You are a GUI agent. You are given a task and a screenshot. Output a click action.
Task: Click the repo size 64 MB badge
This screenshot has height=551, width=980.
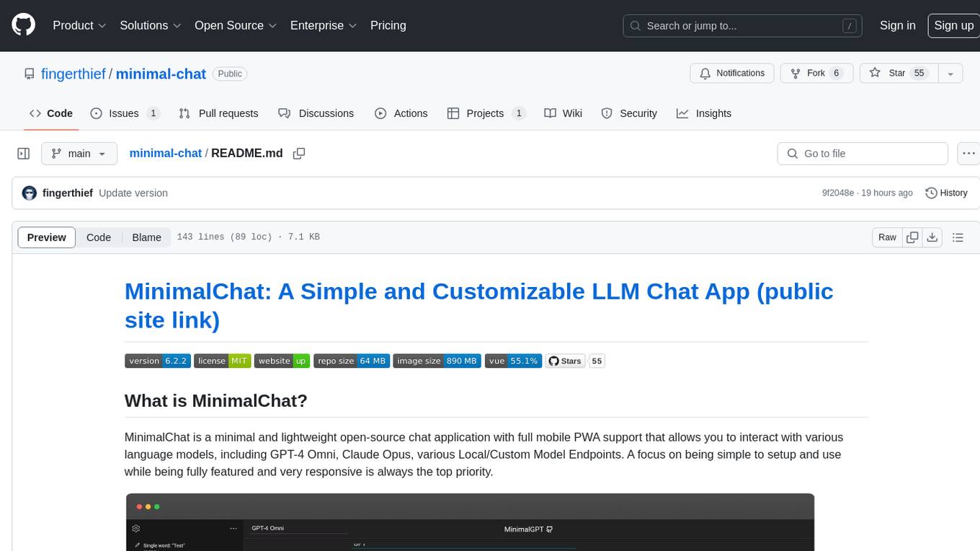[x=352, y=361]
